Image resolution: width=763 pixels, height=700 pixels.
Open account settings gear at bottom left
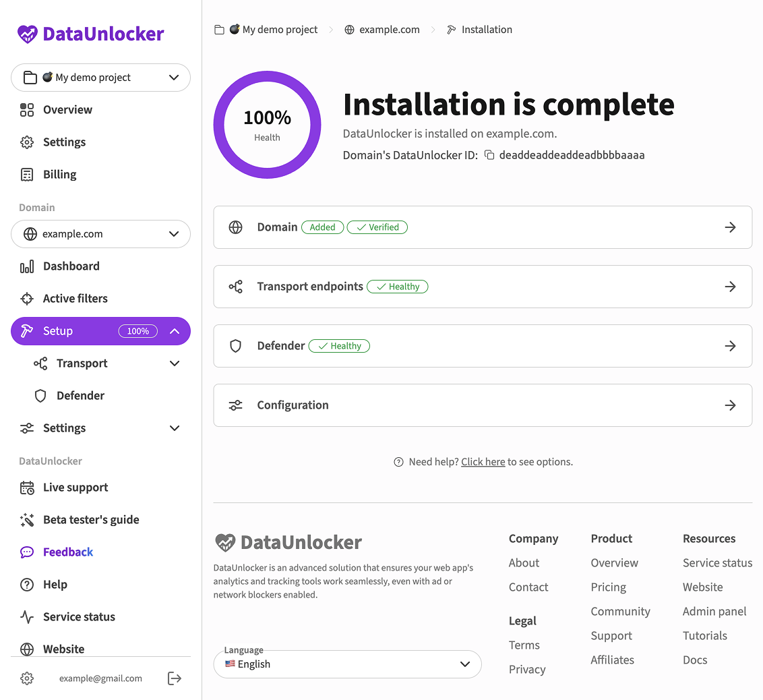tap(27, 678)
